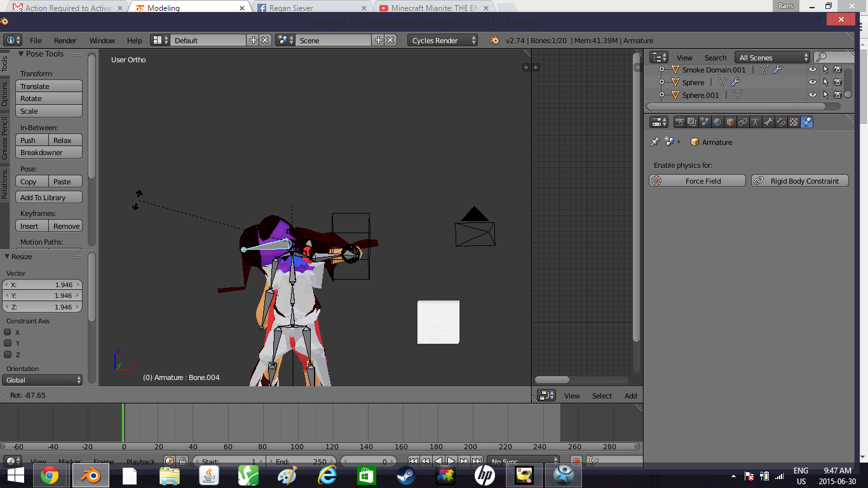The image size is (868, 488).
Task: Open Steam from the taskbar
Action: [x=405, y=475]
